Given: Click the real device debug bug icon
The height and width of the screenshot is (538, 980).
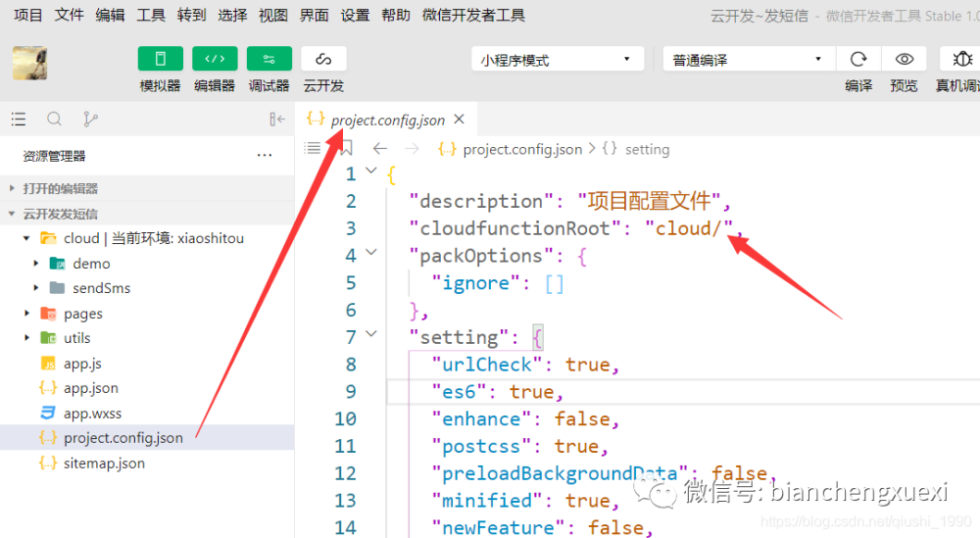Looking at the screenshot, I should (960, 60).
